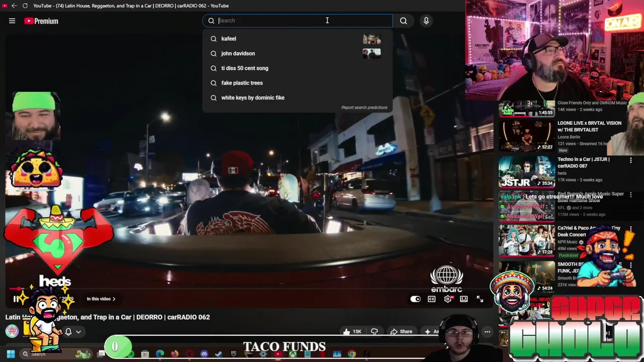Go to YouTube Premium home logo
The width and height of the screenshot is (644, 362).
(x=41, y=21)
